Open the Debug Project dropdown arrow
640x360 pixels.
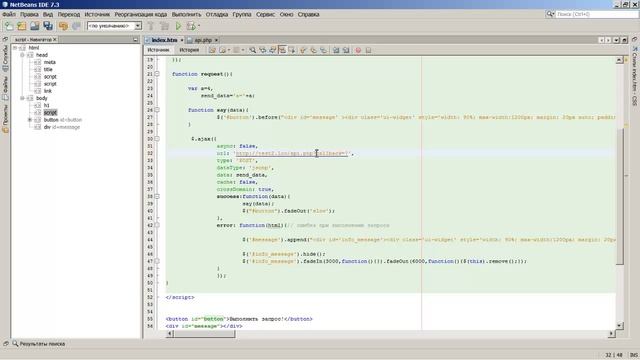[x=199, y=26]
